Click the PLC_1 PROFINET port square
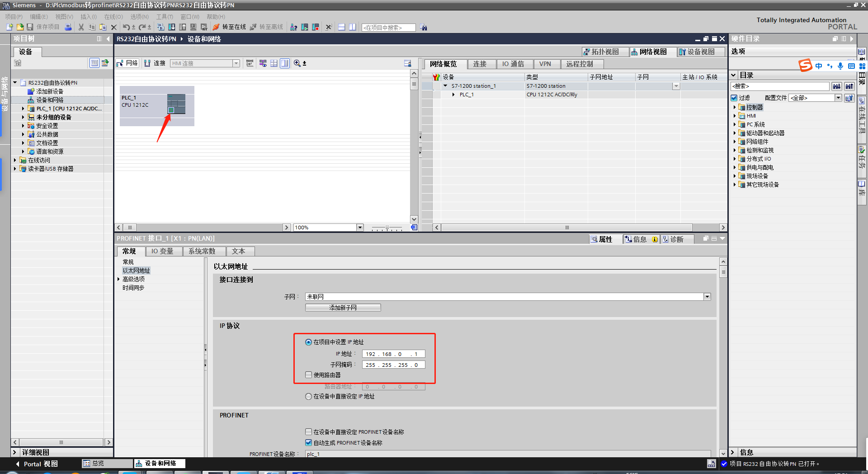868x474 pixels. click(x=171, y=110)
